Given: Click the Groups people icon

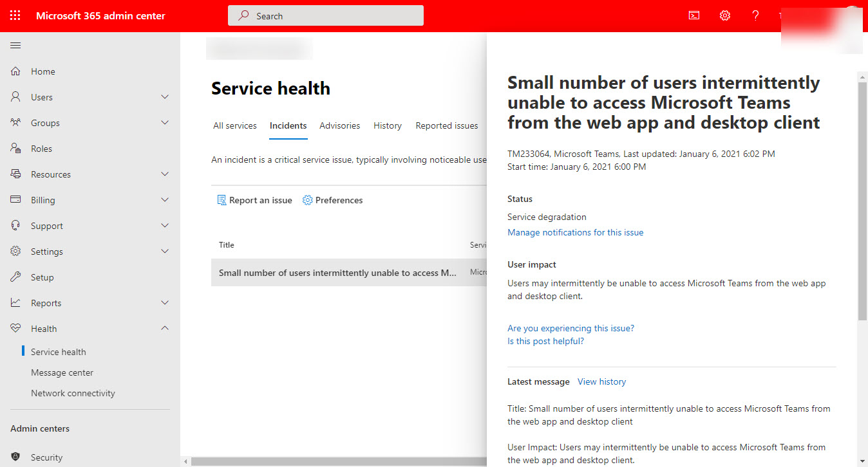Looking at the screenshot, I should (x=16, y=123).
